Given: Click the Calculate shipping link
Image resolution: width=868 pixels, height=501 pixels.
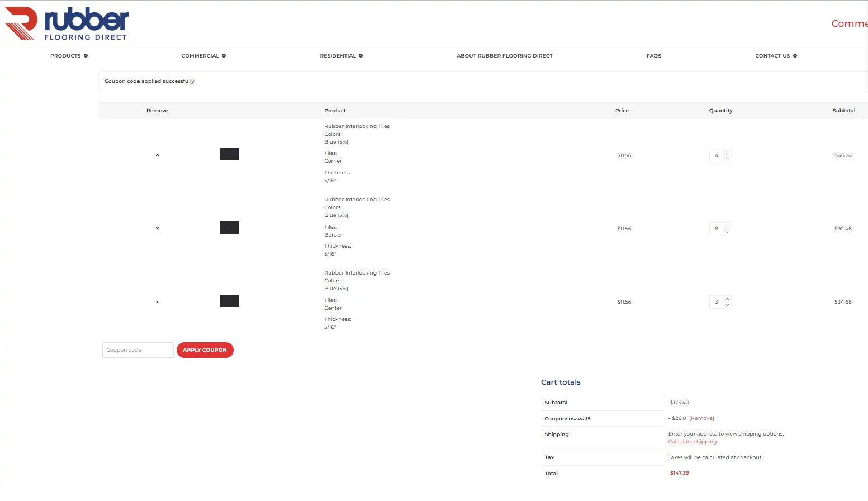Looking at the screenshot, I should (x=692, y=442).
